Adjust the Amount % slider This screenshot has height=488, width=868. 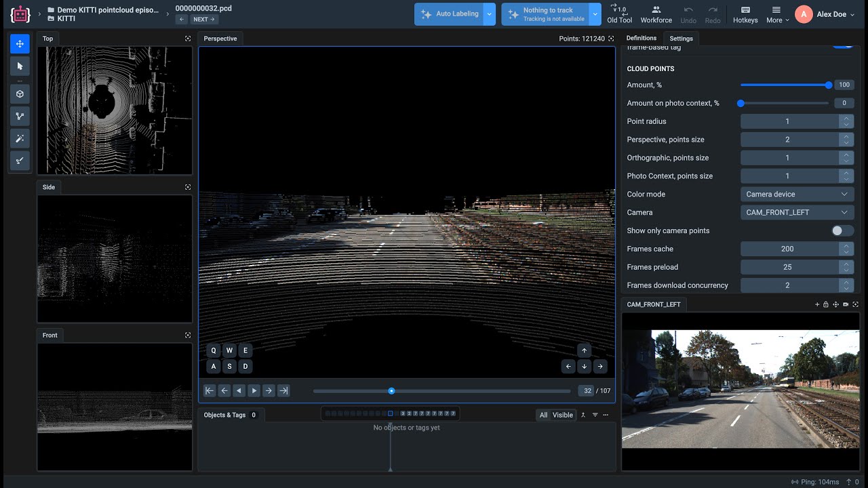[x=785, y=85]
